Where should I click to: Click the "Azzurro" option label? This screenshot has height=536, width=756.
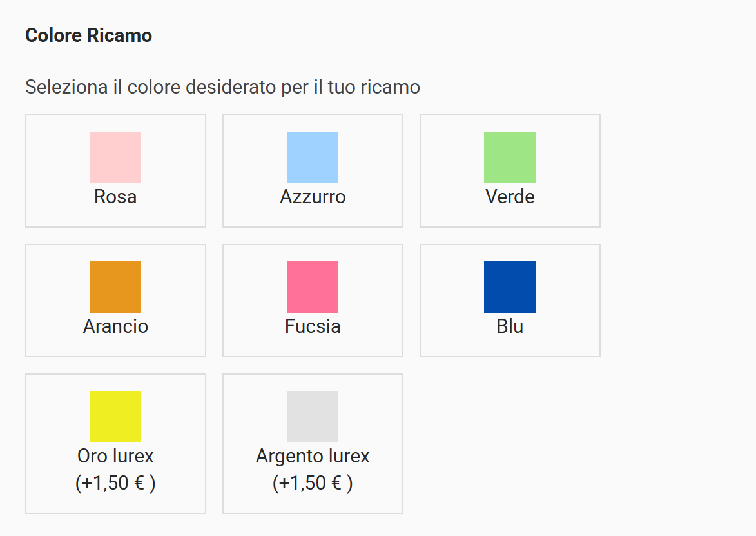(x=313, y=197)
